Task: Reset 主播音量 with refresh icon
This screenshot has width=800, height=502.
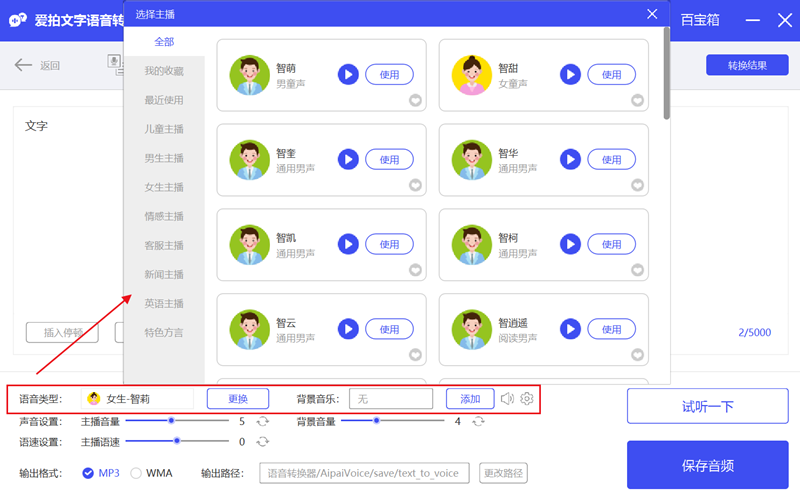Action: [262, 421]
